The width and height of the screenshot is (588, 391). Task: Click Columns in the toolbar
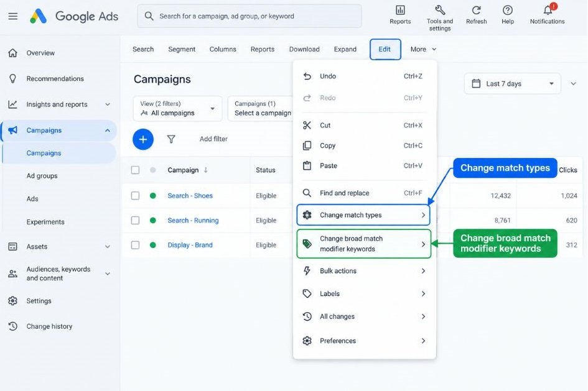(x=223, y=49)
